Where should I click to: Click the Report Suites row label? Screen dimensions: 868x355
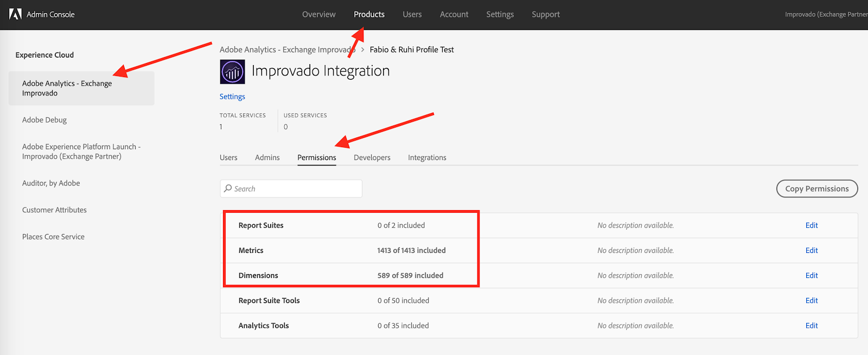pos(261,225)
